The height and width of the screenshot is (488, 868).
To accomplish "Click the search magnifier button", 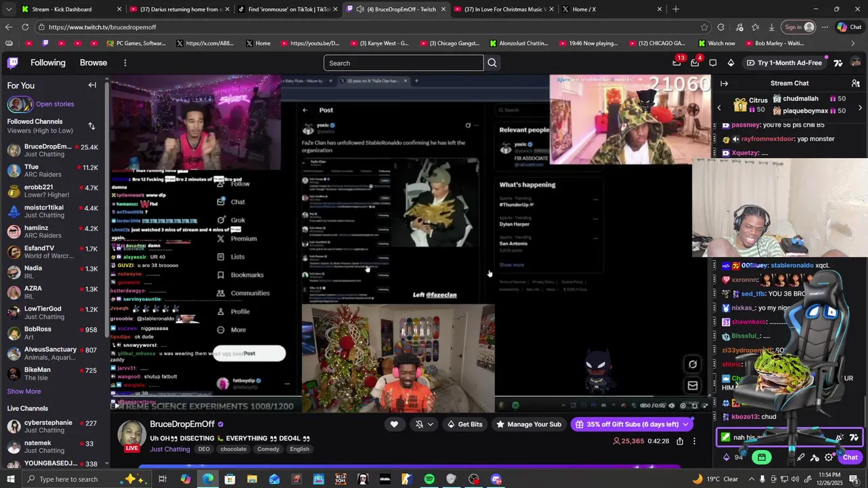I will click(492, 63).
